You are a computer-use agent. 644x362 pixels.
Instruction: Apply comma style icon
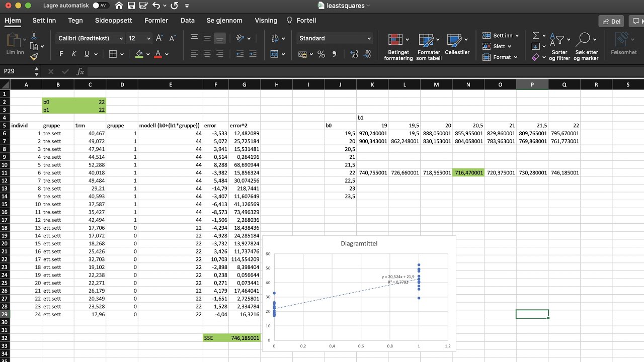pos(334,54)
